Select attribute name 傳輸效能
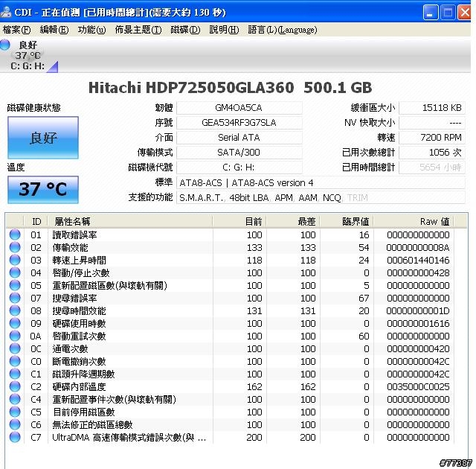The height and width of the screenshot is (469, 476). 70,248
